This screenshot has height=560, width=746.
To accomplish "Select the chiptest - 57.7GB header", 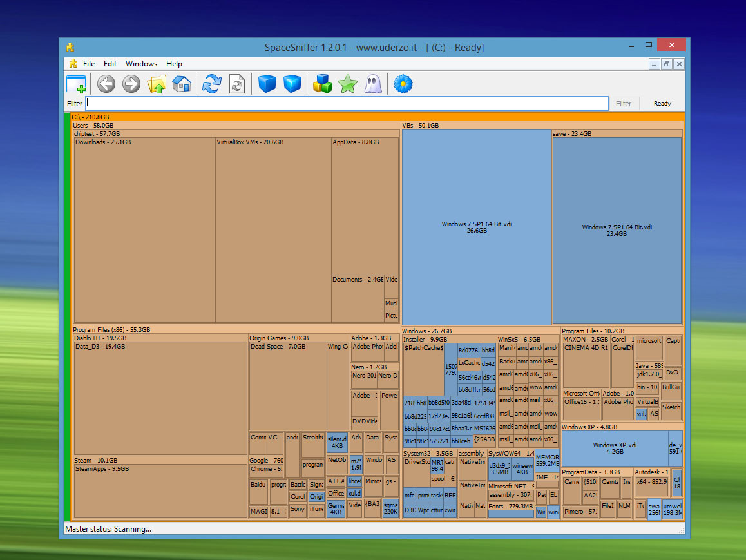I will (236, 133).
